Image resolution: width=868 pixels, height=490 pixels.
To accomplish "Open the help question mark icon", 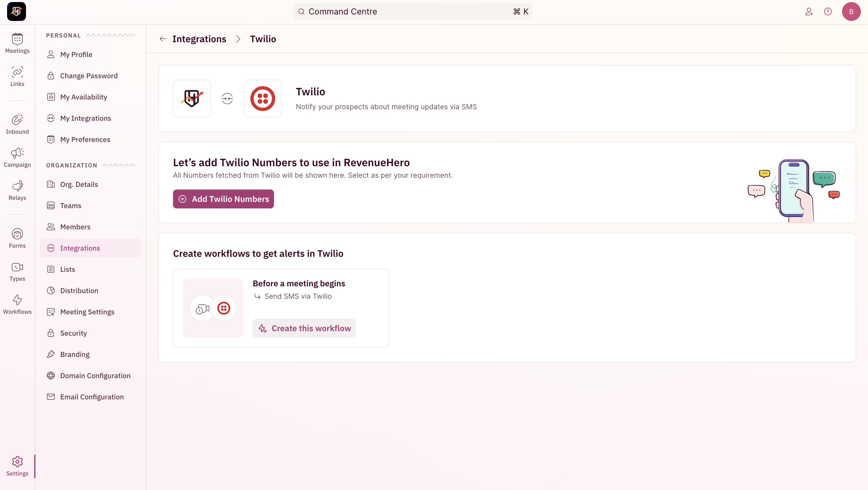I will tap(828, 12).
